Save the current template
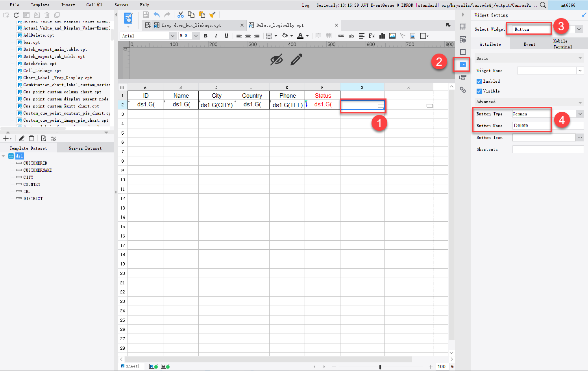The height and width of the screenshot is (371, 588). pyautogui.click(x=146, y=15)
